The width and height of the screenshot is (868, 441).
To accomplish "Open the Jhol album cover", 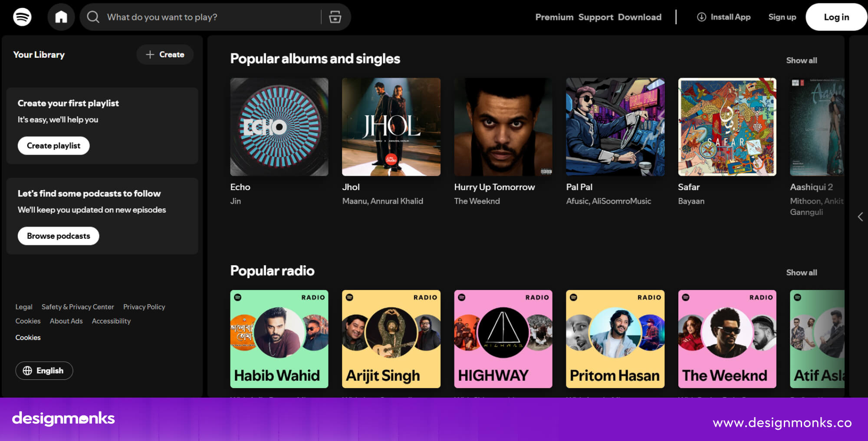I will point(391,127).
